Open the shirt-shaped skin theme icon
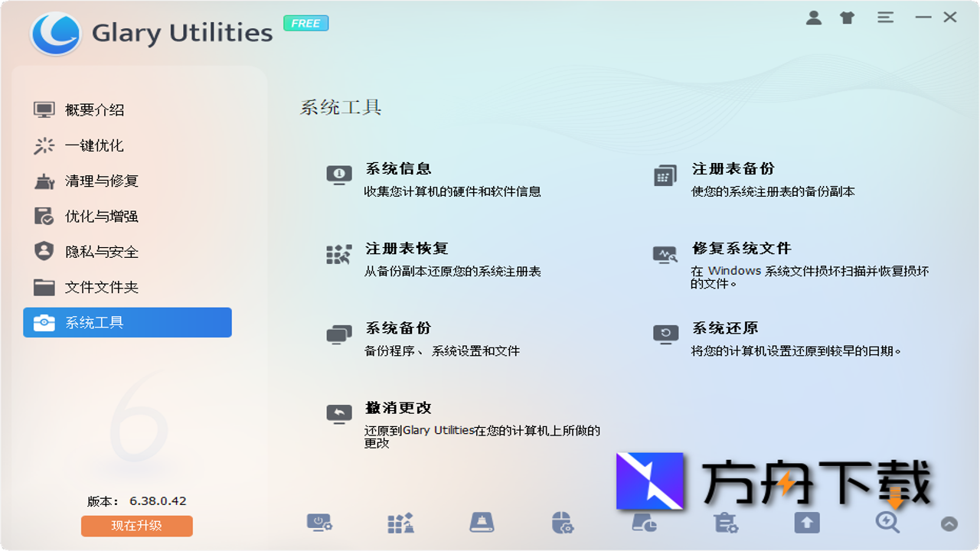Screen dimensions: 980x551 click(x=847, y=18)
